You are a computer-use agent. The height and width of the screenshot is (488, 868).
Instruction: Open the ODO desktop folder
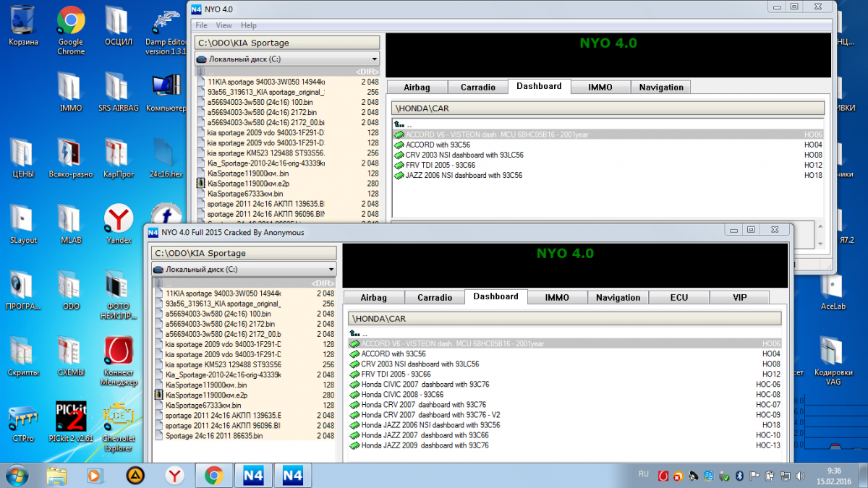71,291
